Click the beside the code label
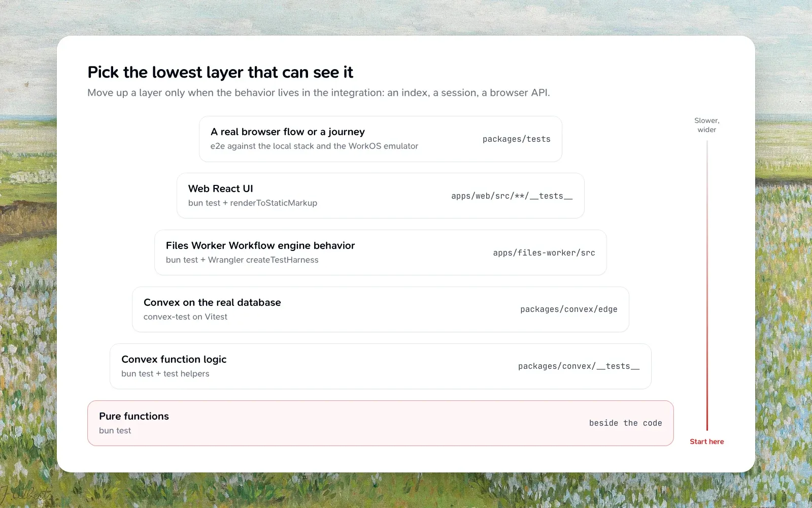The image size is (812, 508). click(x=625, y=423)
